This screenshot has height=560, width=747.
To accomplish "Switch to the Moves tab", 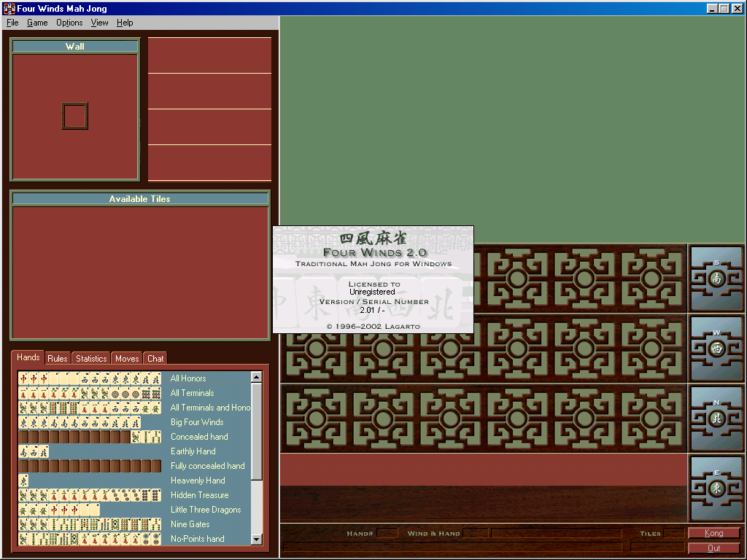I will coord(127,358).
